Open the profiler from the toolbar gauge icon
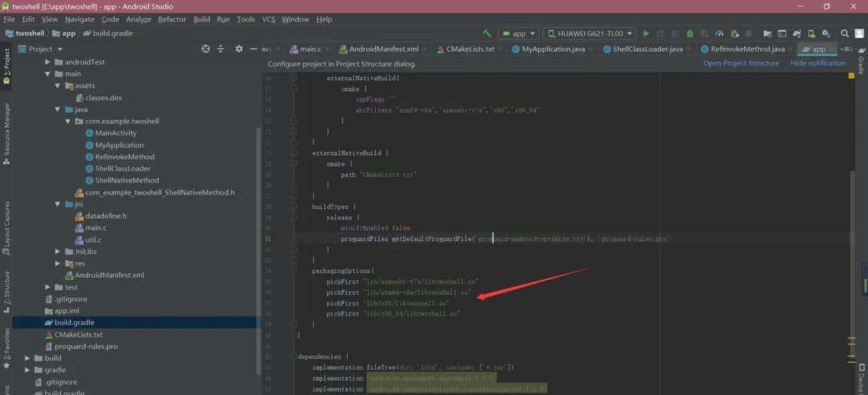 point(719,33)
